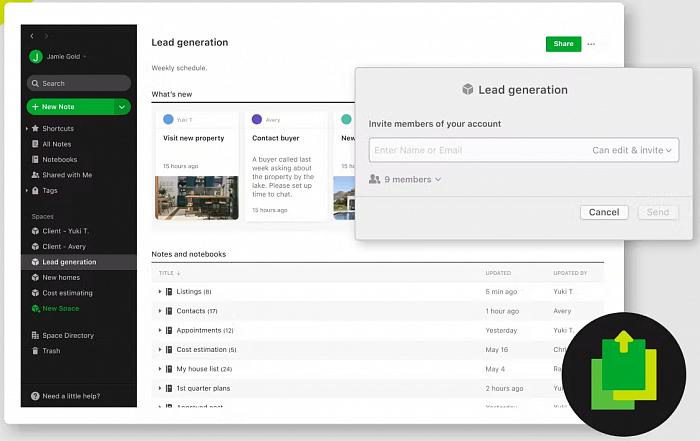Click the 'May 16' updated cell

496,349
